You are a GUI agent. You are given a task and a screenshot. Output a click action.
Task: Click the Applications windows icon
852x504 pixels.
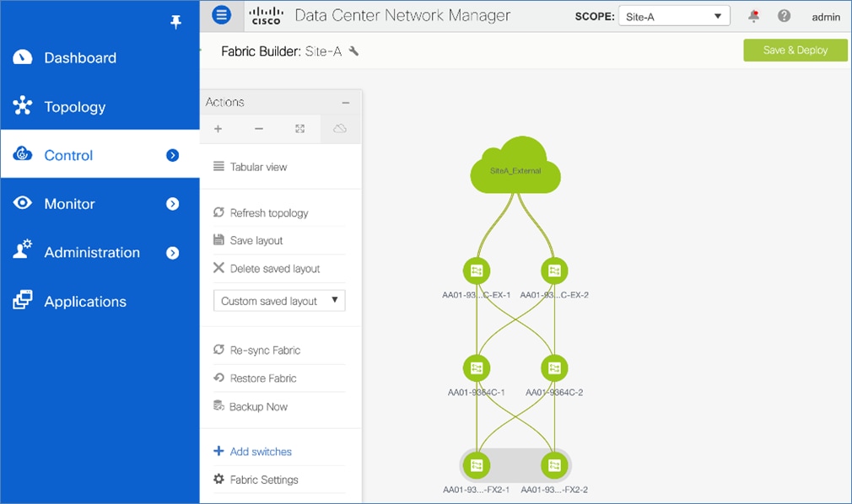[x=22, y=299]
